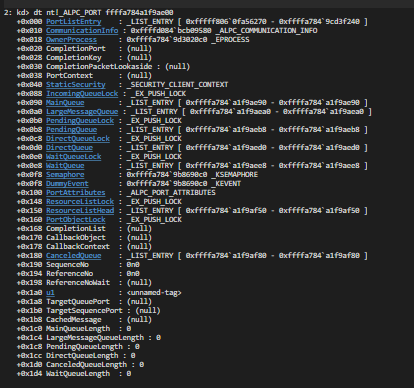Image resolution: width=414 pixels, height=388 pixels.
Task: Open the PortListEntry field link
Action: pyautogui.click(x=74, y=22)
